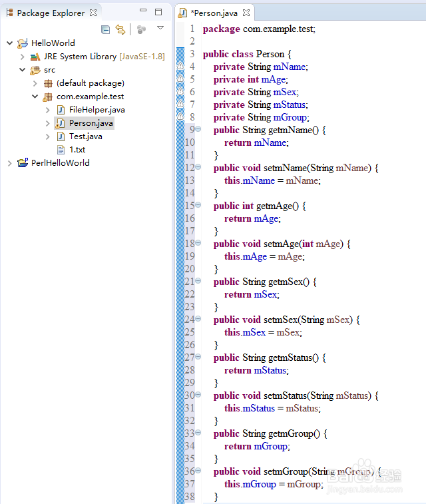Image resolution: width=426 pixels, height=504 pixels.
Task: Click the PerlHelloWorld project icon
Action: coord(23,163)
